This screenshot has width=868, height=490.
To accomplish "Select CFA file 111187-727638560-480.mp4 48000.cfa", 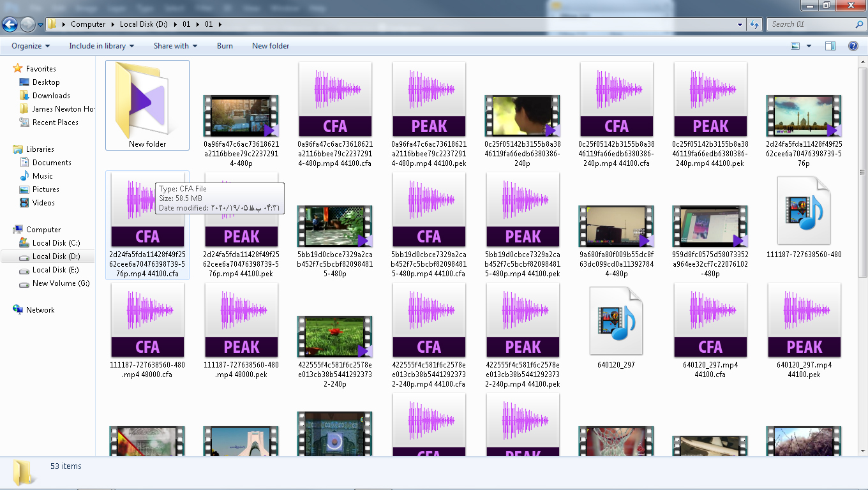I will coord(147,320).
